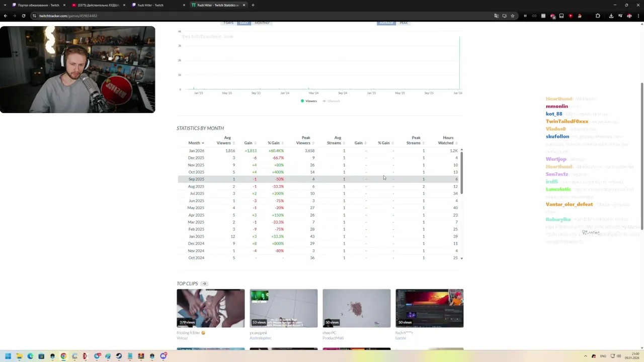Click the '+60.4K%' gain value

click(276, 151)
